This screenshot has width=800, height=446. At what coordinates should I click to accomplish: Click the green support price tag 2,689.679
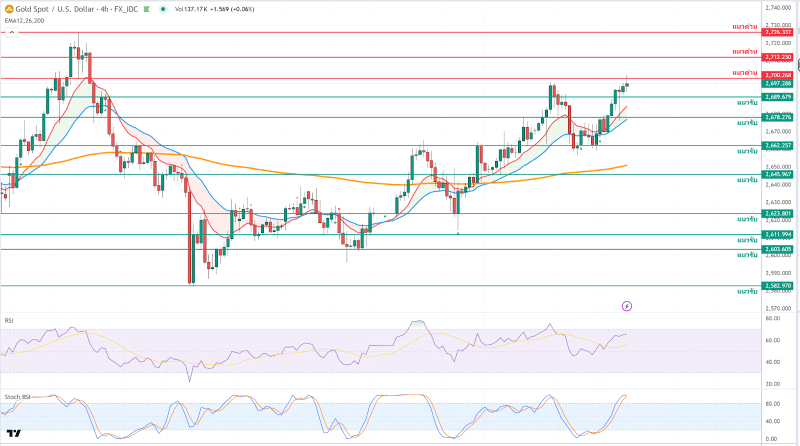tap(778, 97)
